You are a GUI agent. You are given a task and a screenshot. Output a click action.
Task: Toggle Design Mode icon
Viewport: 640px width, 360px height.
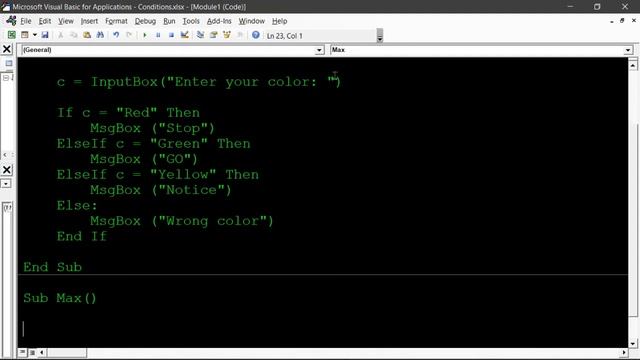click(x=184, y=35)
